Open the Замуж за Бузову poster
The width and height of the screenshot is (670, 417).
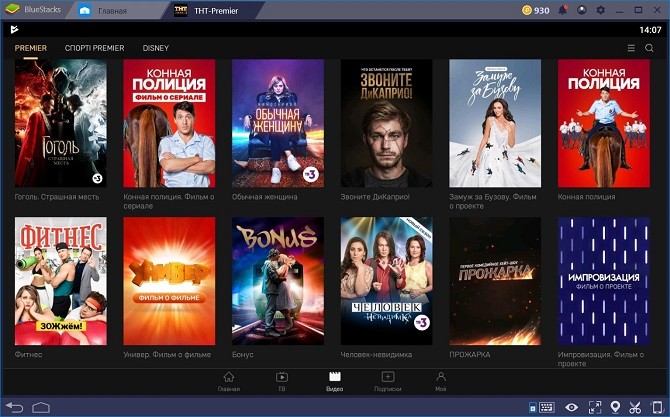(x=495, y=123)
